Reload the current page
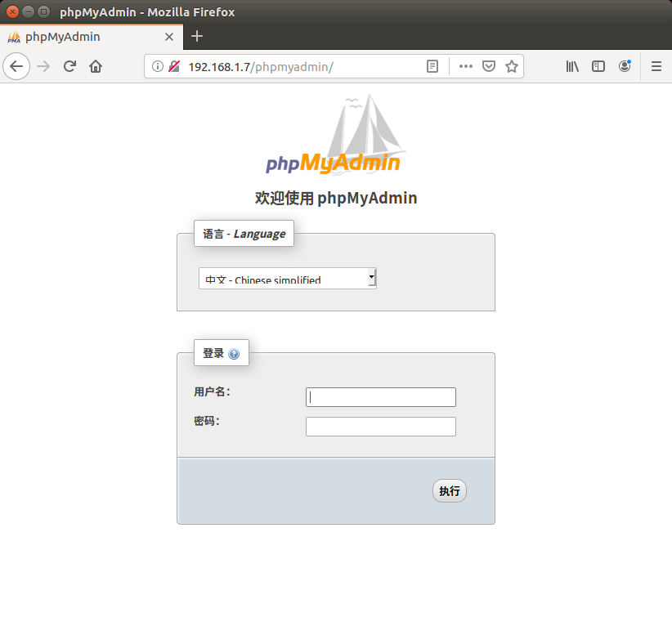 tap(69, 66)
